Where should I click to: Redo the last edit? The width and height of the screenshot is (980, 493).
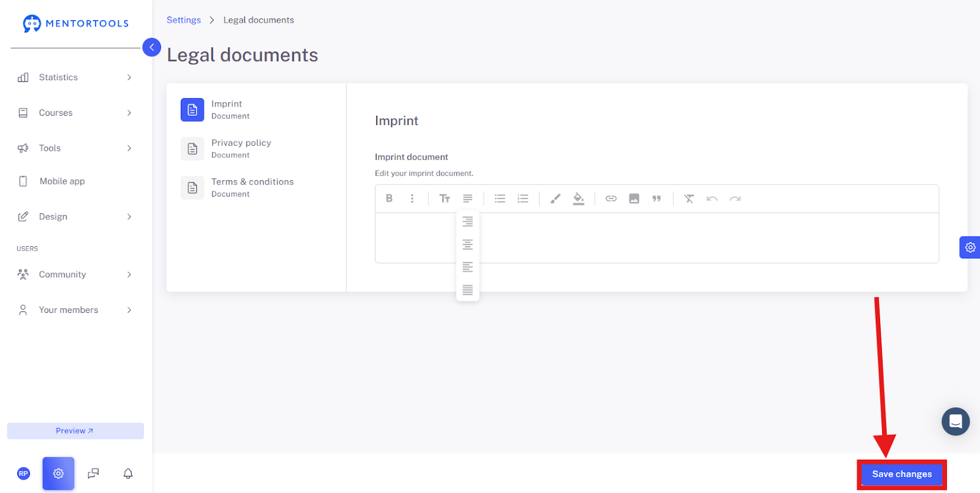tap(735, 198)
